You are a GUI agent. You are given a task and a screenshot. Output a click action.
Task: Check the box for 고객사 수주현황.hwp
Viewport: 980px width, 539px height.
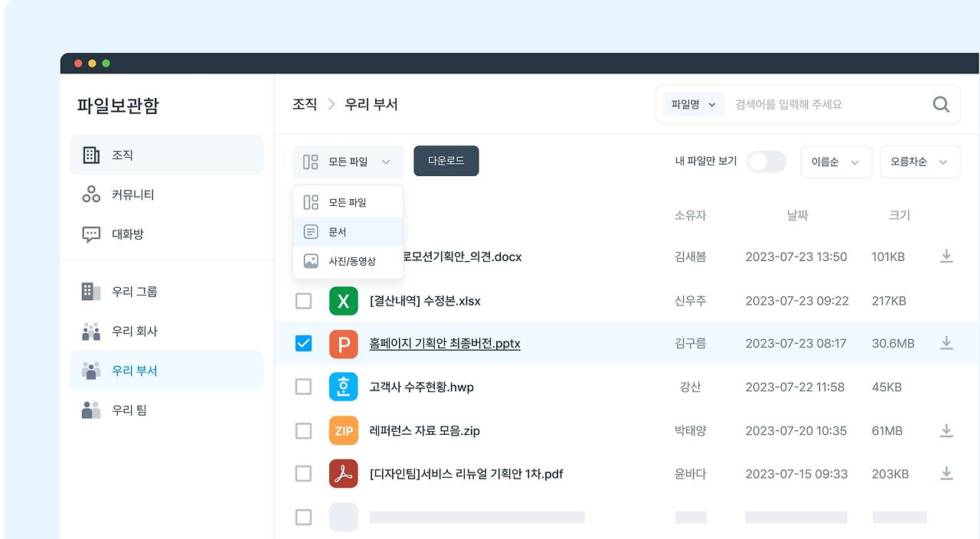tap(304, 387)
